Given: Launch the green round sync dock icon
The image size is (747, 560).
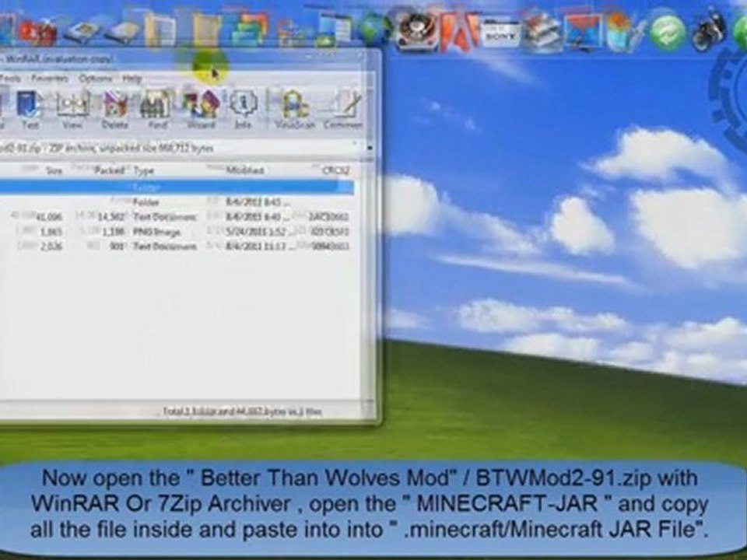Looking at the screenshot, I should 668,33.
